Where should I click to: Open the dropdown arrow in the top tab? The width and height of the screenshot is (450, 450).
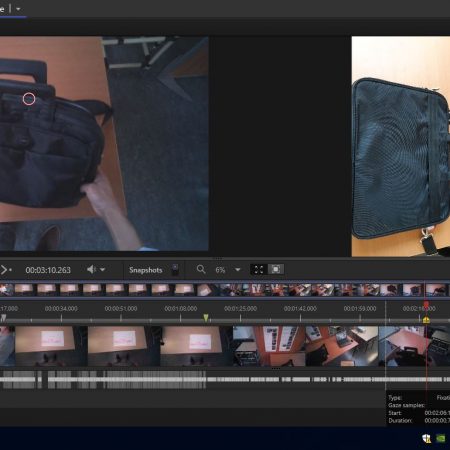(x=18, y=9)
